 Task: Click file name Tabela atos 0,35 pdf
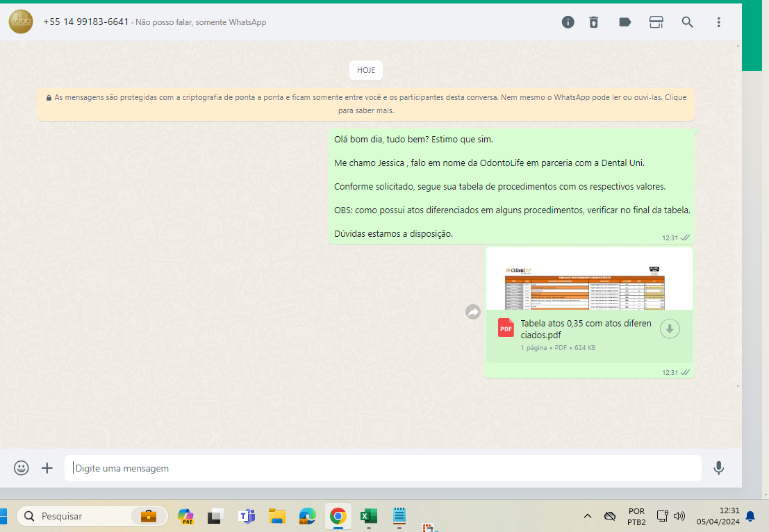pyautogui.click(x=586, y=329)
